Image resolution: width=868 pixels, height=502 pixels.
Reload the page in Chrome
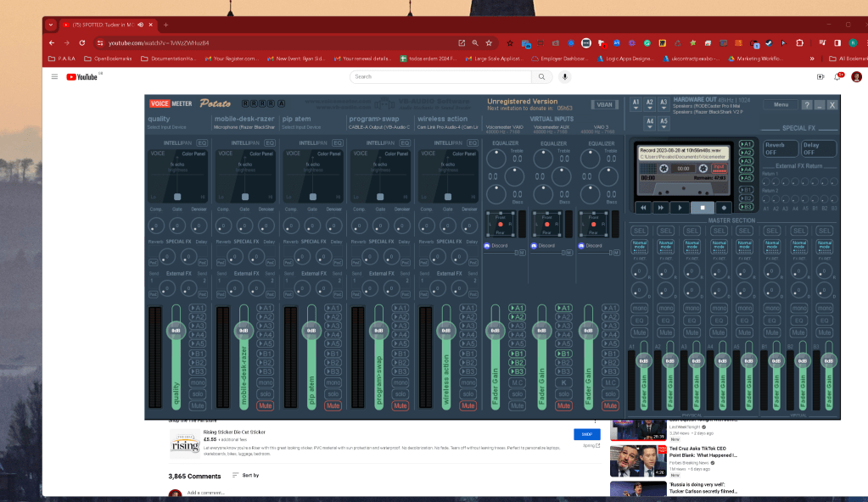coord(82,42)
